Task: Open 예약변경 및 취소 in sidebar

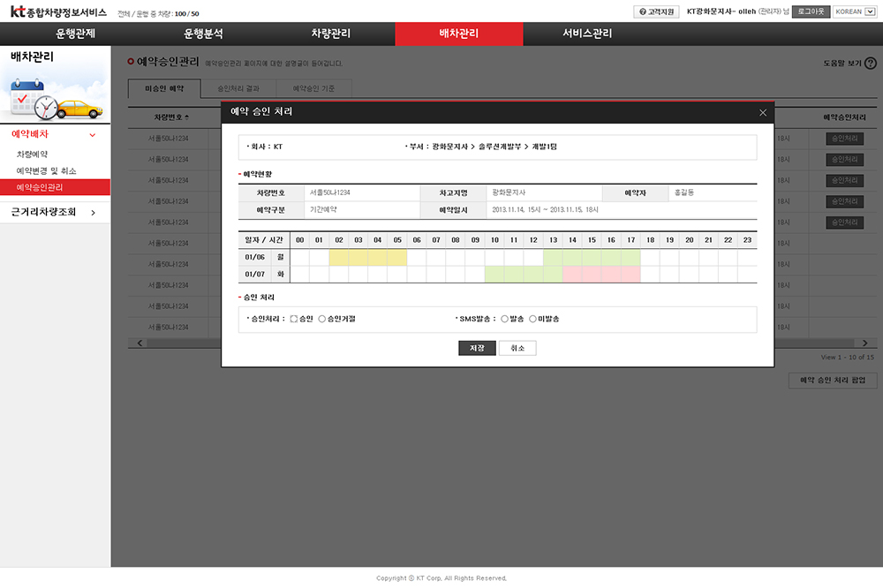Action: pos(46,170)
